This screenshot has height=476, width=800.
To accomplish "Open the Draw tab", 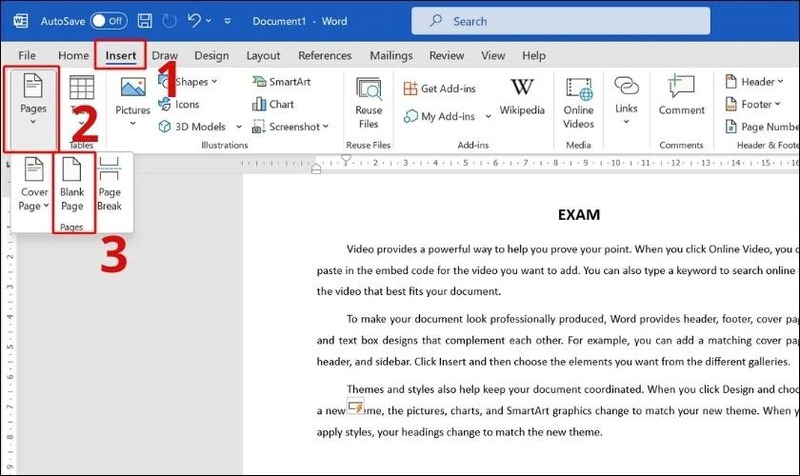I will [x=165, y=55].
